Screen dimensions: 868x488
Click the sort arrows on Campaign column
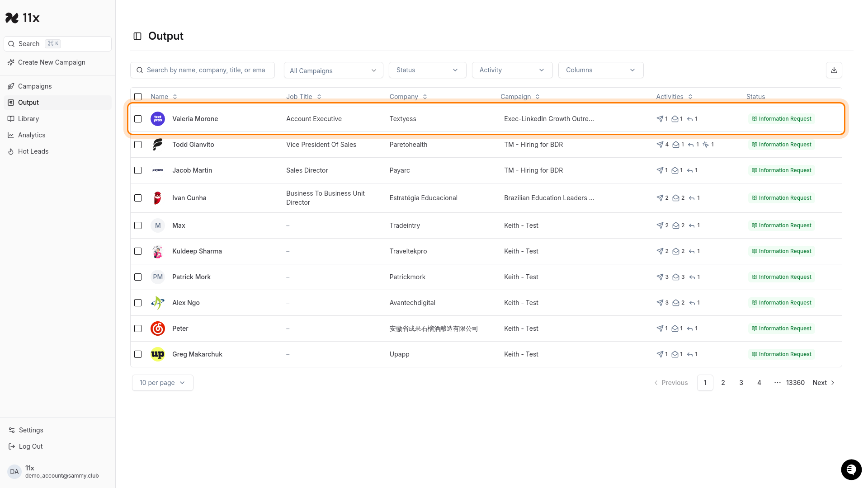[x=538, y=97]
